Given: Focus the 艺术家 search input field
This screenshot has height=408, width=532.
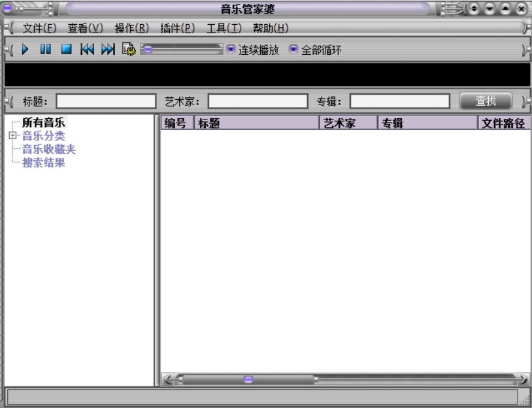Looking at the screenshot, I should [258, 101].
